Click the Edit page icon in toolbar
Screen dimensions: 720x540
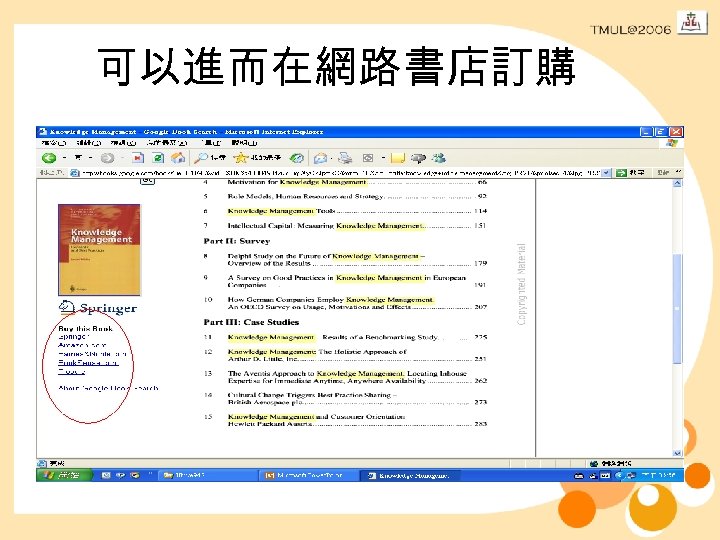368,158
